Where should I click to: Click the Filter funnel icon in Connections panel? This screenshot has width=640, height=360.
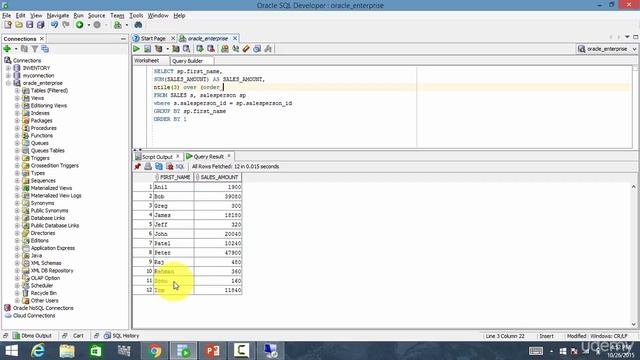pyautogui.click(x=35, y=49)
